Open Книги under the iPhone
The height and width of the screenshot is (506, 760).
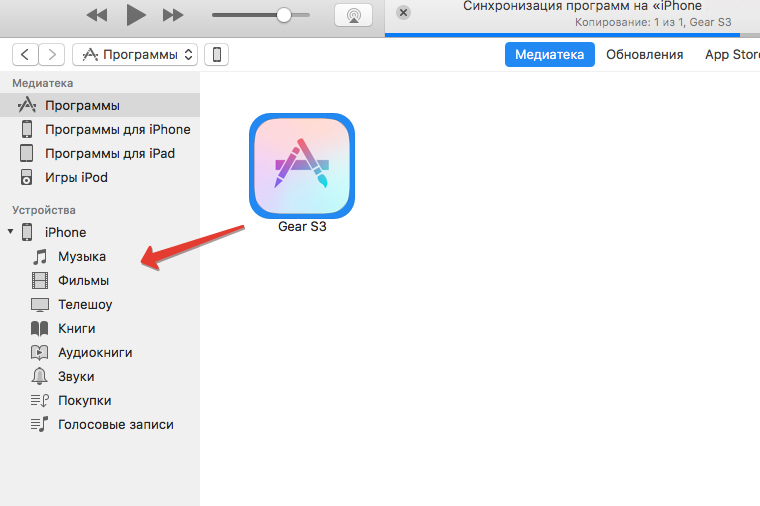tap(100, 328)
